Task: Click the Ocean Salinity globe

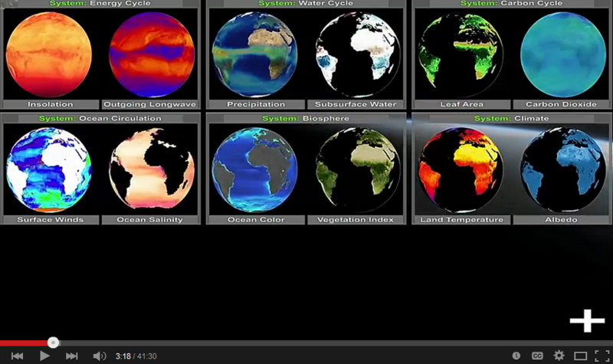Action: point(151,169)
